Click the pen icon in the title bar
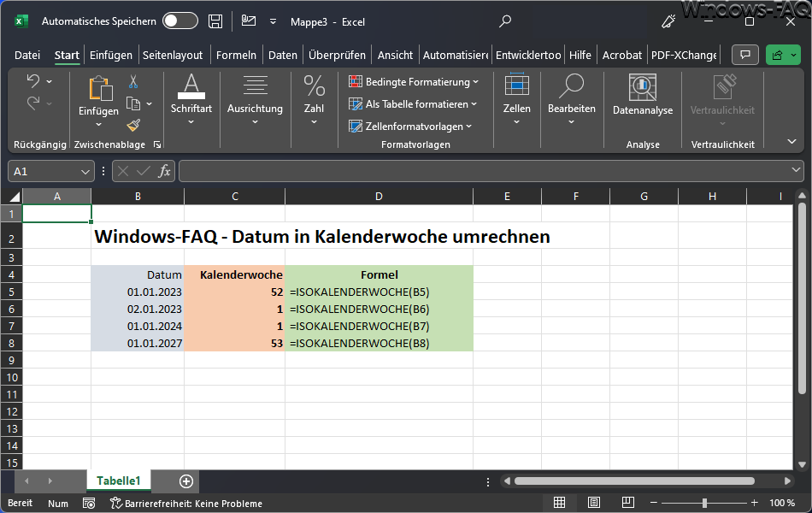Image resolution: width=812 pixels, height=513 pixels. [668, 21]
